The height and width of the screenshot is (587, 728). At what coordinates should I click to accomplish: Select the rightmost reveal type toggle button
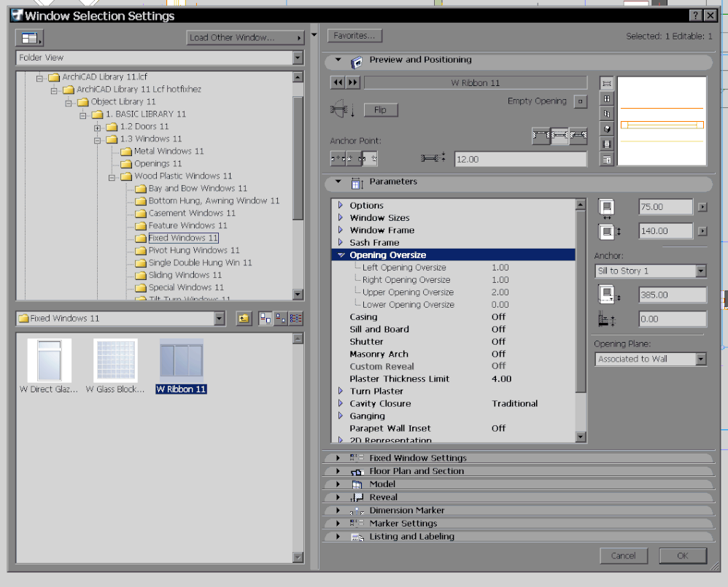578,136
